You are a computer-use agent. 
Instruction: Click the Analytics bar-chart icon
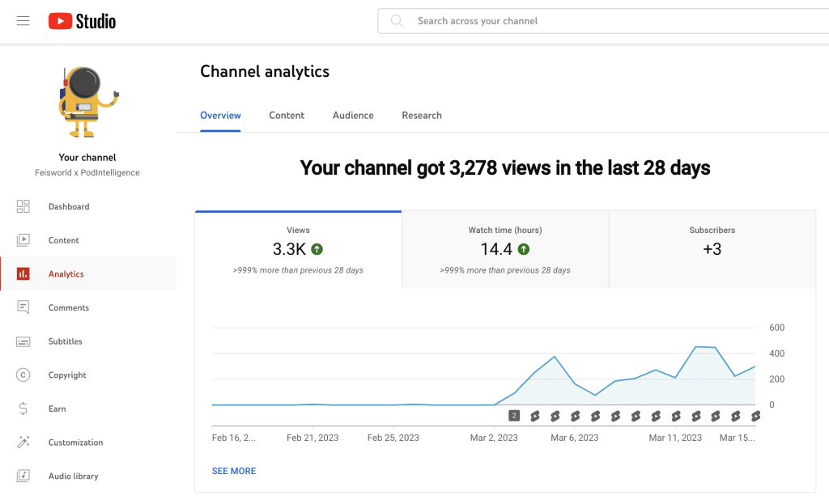tap(23, 273)
